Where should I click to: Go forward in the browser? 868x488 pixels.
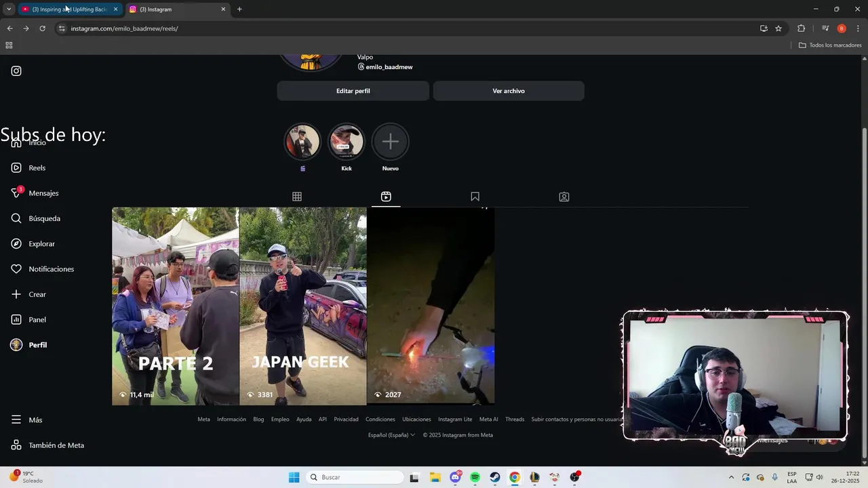pos(26,28)
